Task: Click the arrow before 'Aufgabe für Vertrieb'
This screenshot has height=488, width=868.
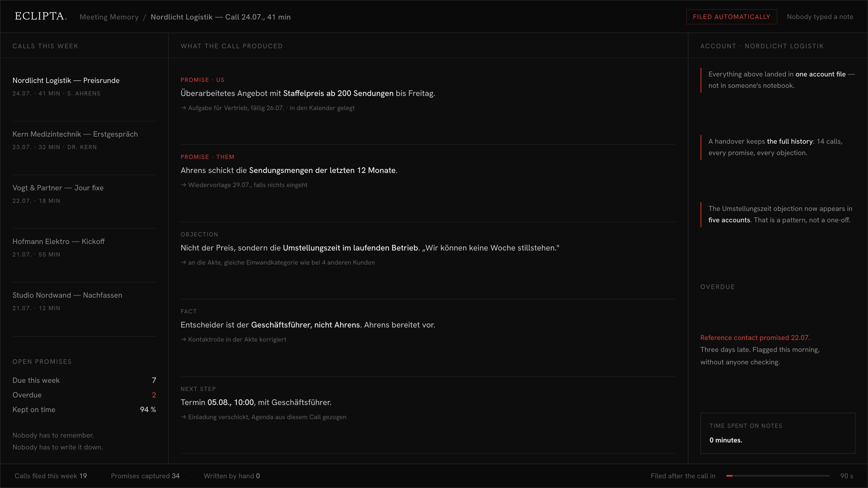Action: point(183,108)
